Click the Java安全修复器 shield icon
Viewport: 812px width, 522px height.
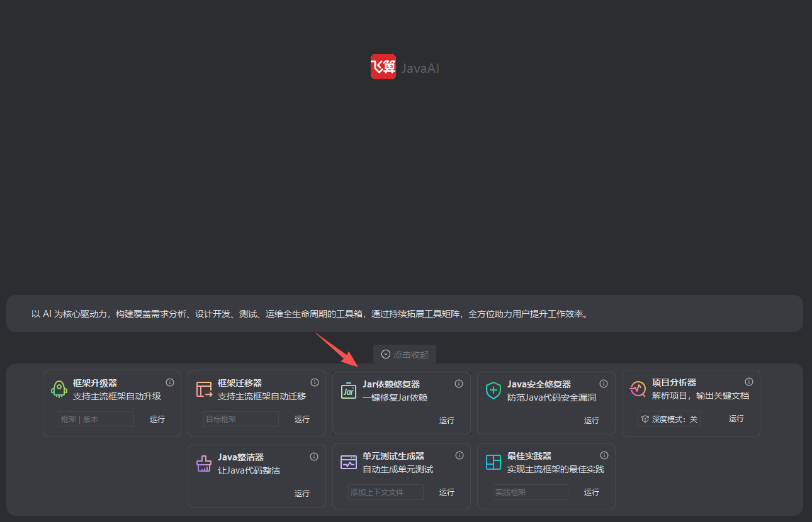(x=493, y=391)
